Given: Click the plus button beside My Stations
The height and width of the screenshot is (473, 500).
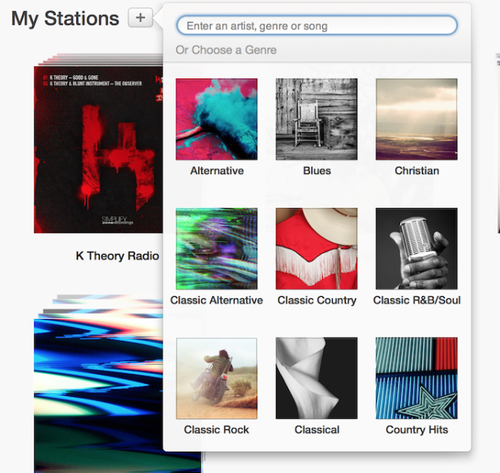Looking at the screenshot, I should 140,17.
